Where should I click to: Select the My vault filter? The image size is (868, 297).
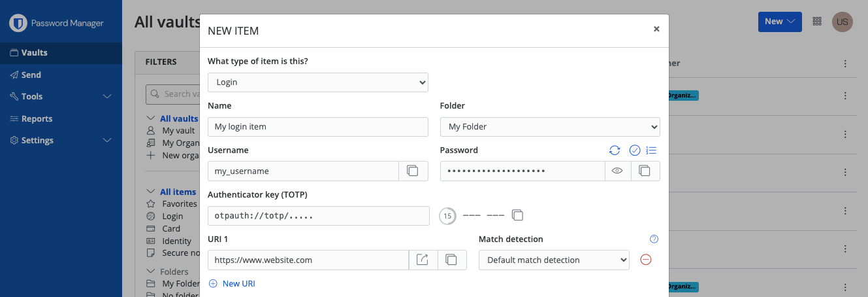click(179, 131)
